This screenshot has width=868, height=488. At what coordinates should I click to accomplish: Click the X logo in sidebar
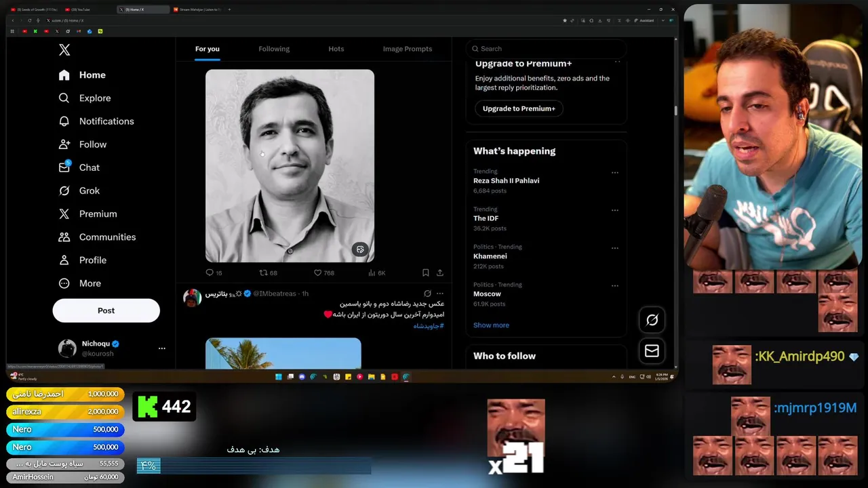coord(64,49)
